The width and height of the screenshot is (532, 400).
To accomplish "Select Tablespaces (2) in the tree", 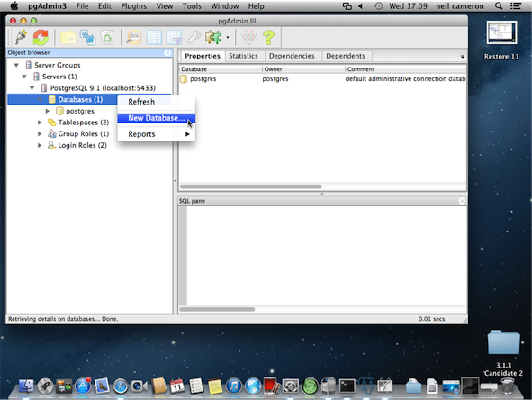I will (84, 123).
